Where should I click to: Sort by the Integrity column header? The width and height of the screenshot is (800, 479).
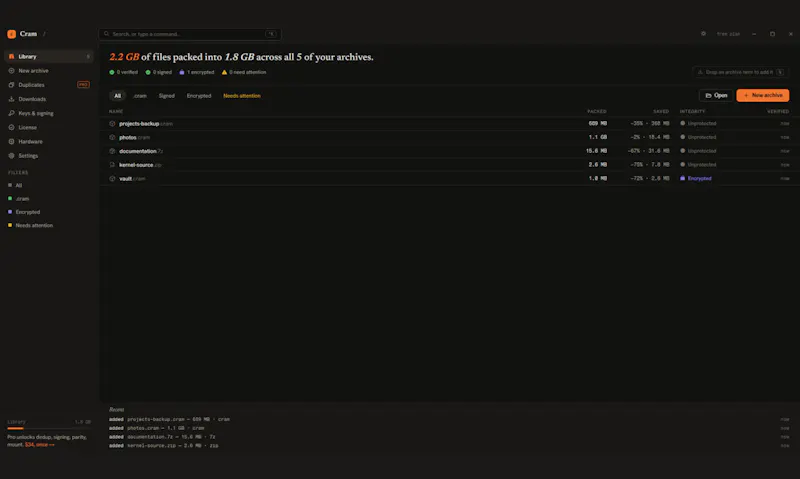point(692,111)
